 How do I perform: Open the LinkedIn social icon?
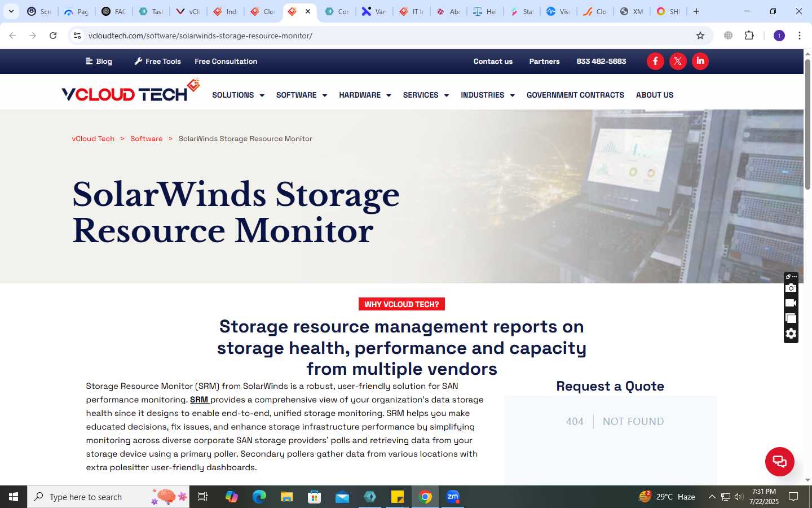pos(700,61)
